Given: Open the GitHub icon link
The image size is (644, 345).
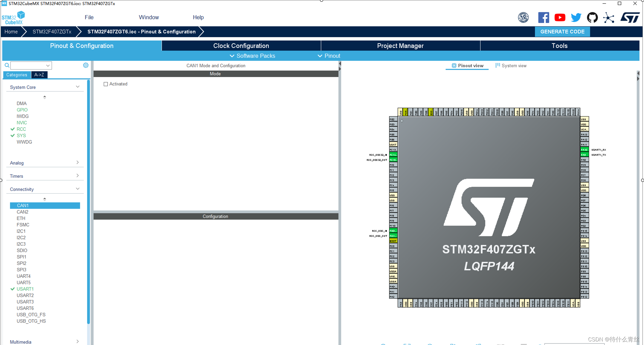Looking at the screenshot, I should click(592, 17).
